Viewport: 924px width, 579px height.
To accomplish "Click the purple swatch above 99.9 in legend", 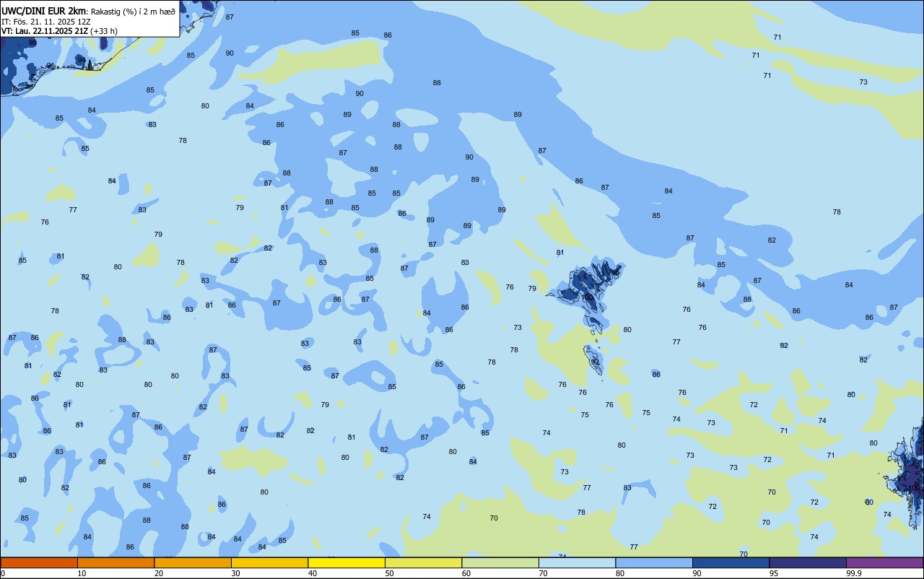I will pyautogui.click(x=884, y=562).
